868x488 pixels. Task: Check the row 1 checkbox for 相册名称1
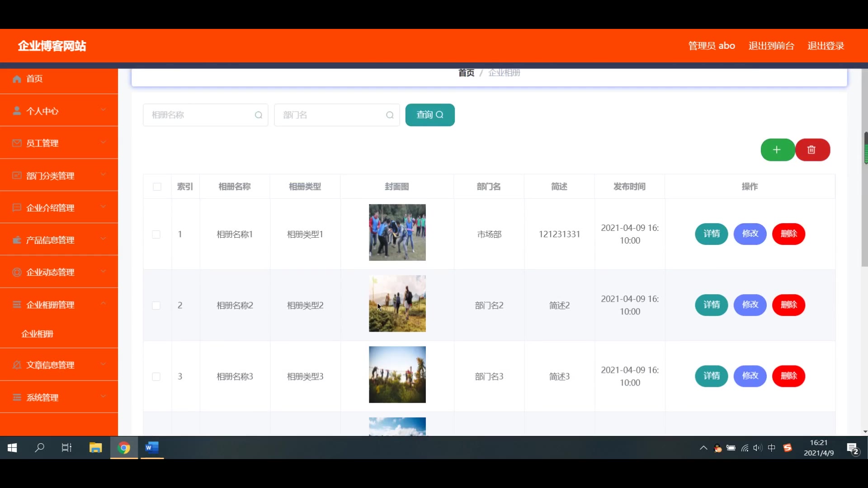click(x=156, y=235)
